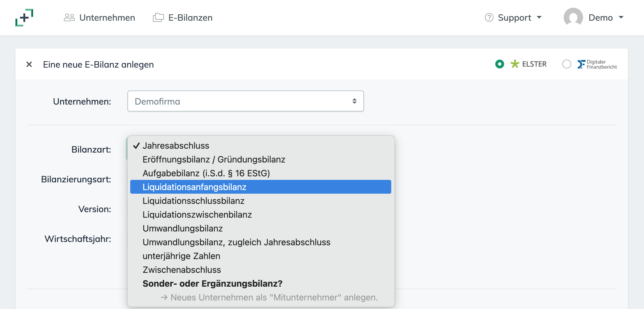Click the application logo top left
Viewport: 644px width, 309px height.
click(x=24, y=17)
